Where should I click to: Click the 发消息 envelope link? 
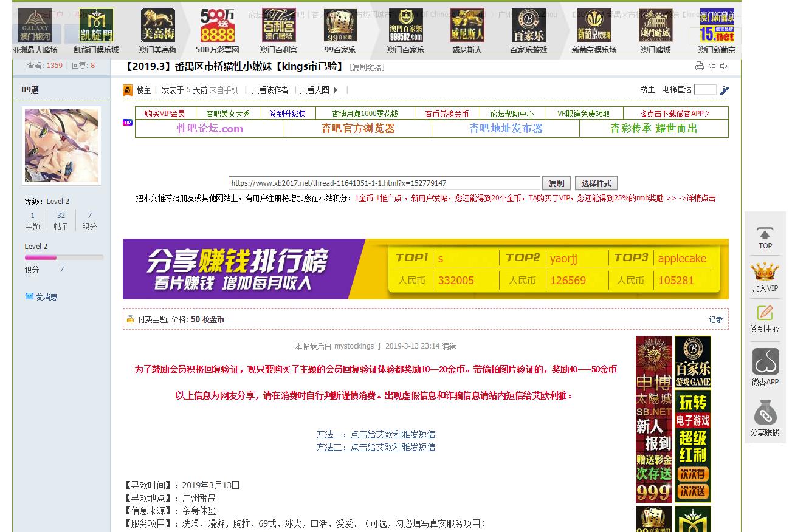tap(41, 297)
